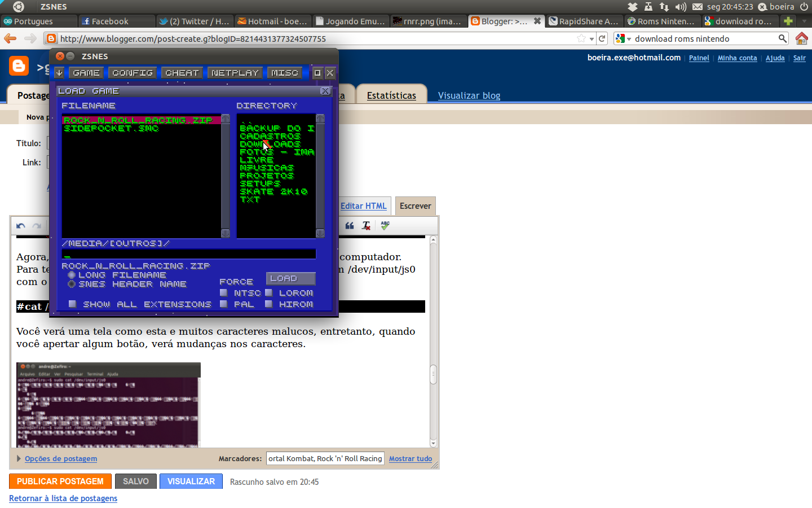Open the Visualizar blog link
Viewport: 812px width, 508px height.
pos(469,95)
